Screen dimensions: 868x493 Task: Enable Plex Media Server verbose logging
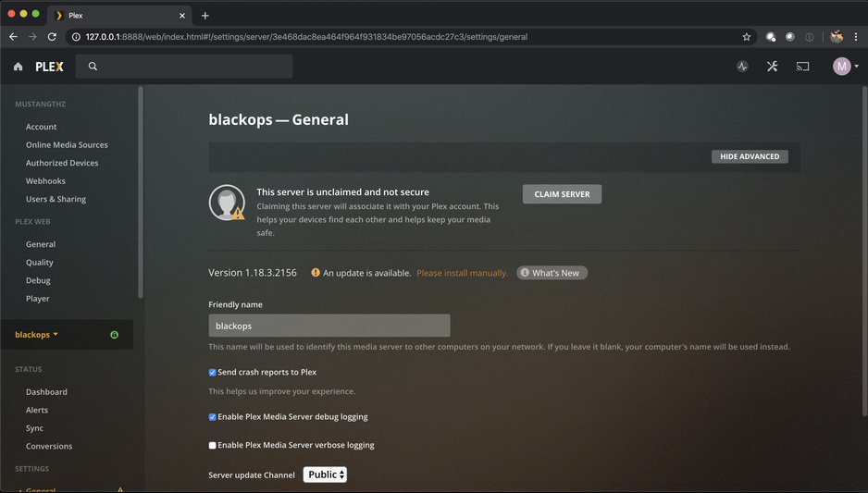pyautogui.click(x=212, y=446)
